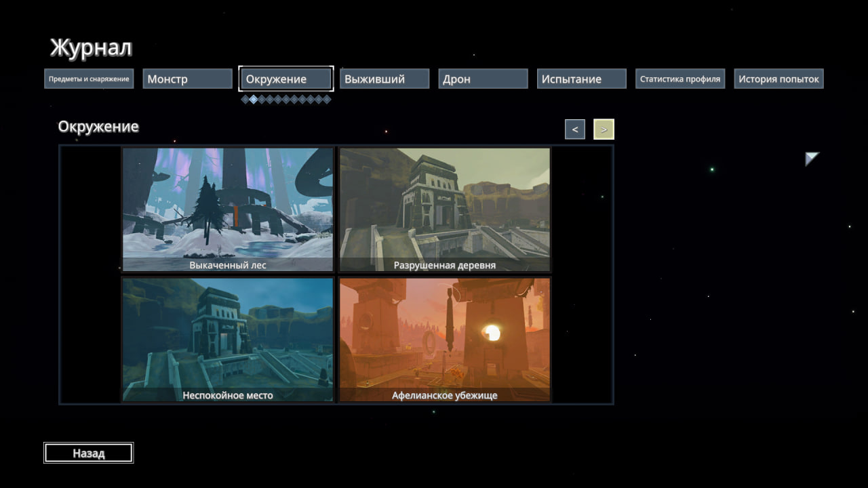Switch to the Монстр tab

[x=188, y=79]
